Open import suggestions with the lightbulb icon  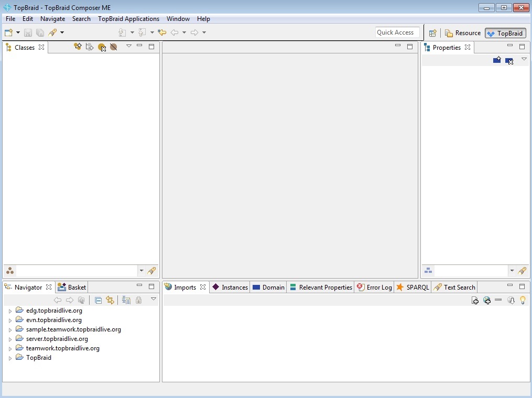coord(522,300)
